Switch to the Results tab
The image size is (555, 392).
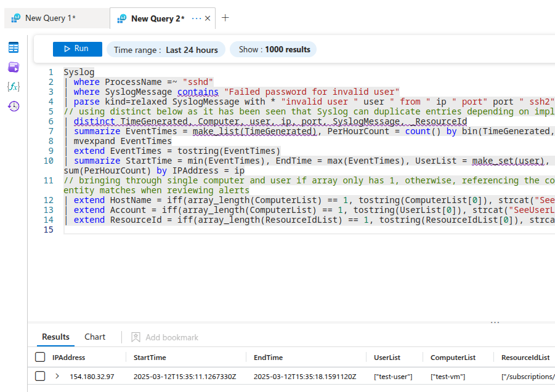click(55, 337)
